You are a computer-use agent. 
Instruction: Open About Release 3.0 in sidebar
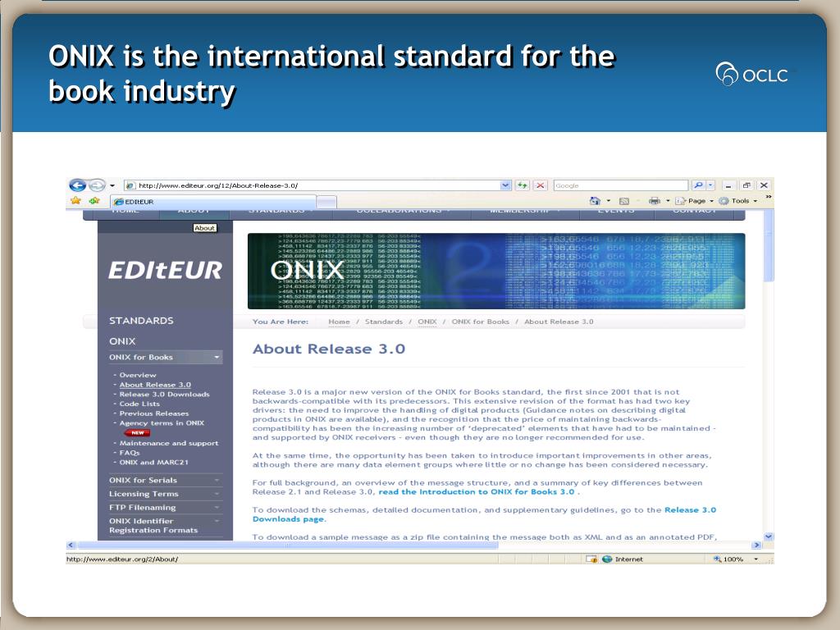point(155,385)
